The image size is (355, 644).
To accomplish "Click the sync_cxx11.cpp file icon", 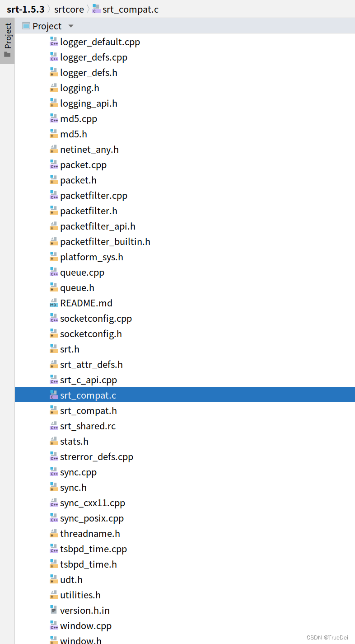I will (x=54, y=503).
